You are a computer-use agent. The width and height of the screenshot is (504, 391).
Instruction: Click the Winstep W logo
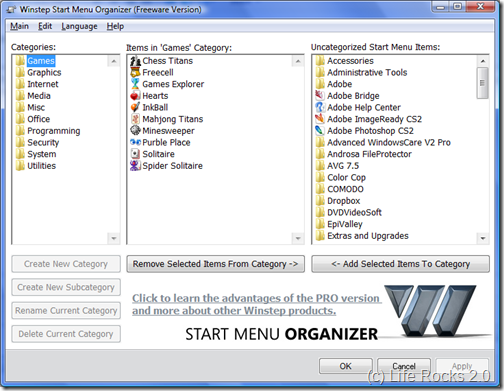(x=430, y=310)
